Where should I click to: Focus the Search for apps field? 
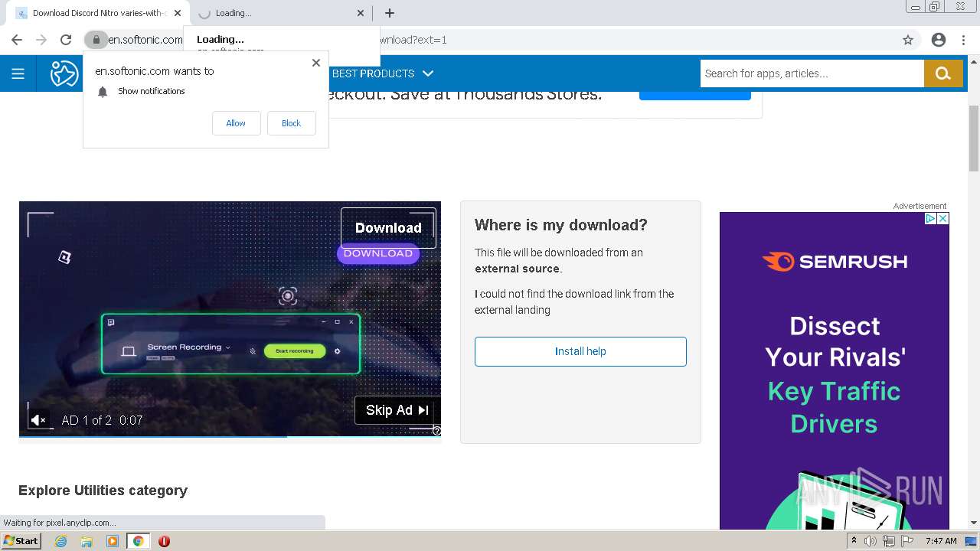[812, 73]
